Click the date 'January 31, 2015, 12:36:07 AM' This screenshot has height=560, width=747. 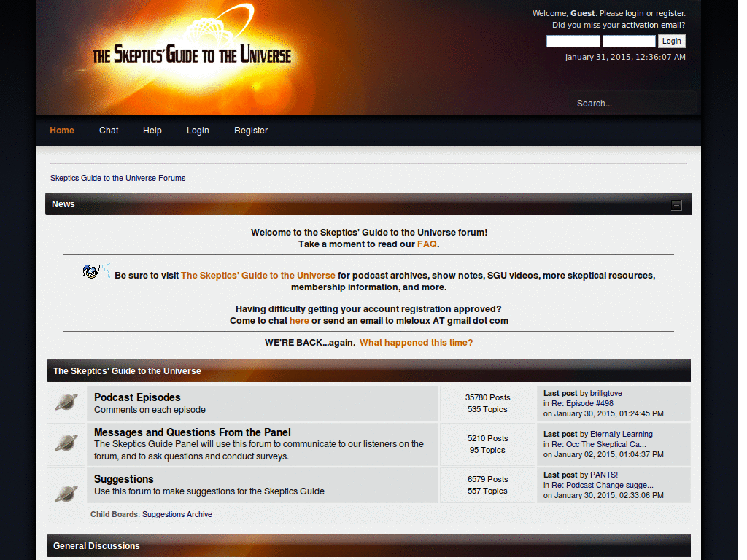pyautogui.click(x=625, y=57)
